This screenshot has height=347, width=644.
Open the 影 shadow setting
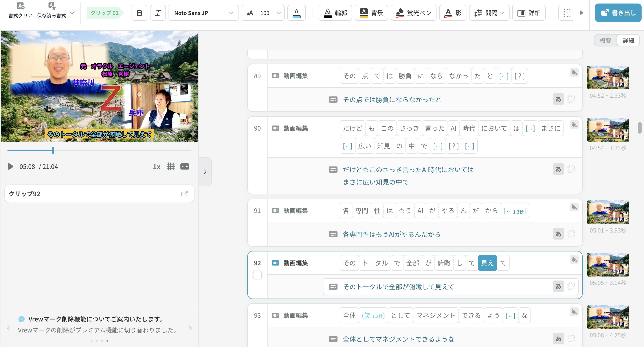pyautogui.click(x=453, y=13)
